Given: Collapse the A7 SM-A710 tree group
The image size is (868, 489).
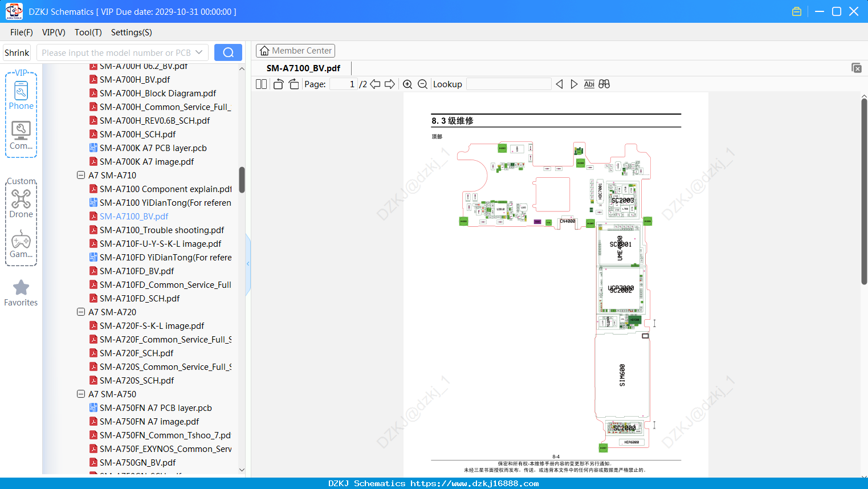Looking at the screenshot, I should [81, 176].
